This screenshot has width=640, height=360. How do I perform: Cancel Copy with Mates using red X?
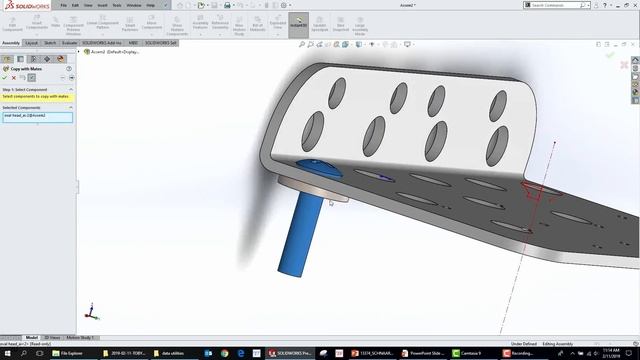coord(14,78)
